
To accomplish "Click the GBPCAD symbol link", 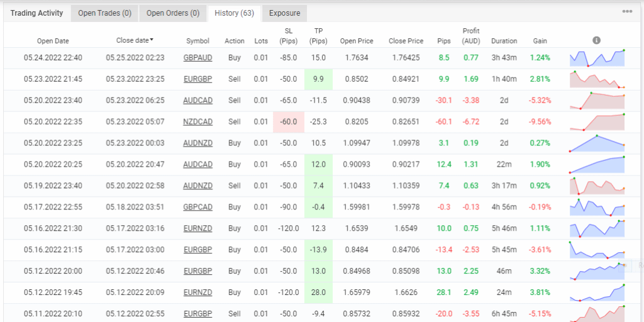I will [x=197, y=207].
